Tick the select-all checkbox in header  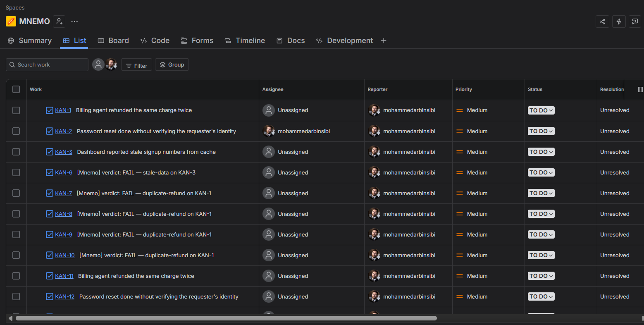click(16, 89)
